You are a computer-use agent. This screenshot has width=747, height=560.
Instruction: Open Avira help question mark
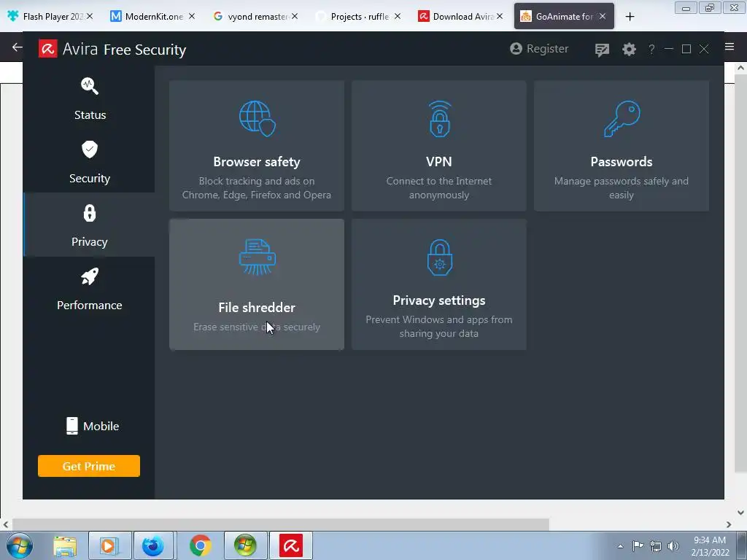coord(651,49)
